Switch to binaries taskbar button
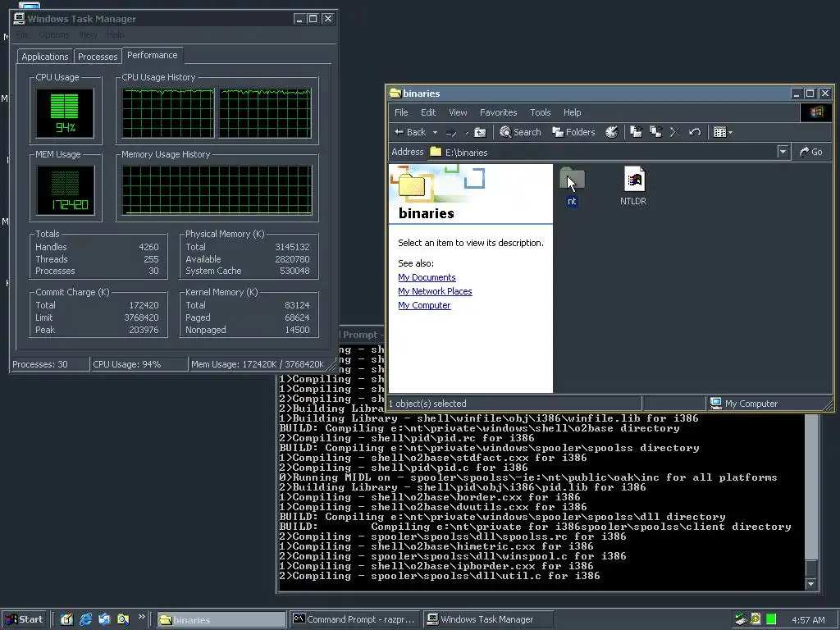This screenshot has width=840, height=630. pyautogui.click(x=221, y=620)
